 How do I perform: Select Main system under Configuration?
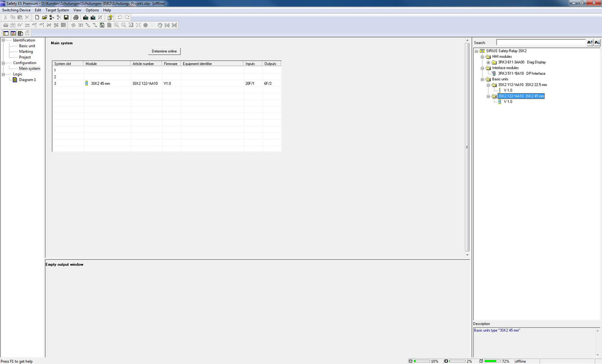tap(30, 69)
